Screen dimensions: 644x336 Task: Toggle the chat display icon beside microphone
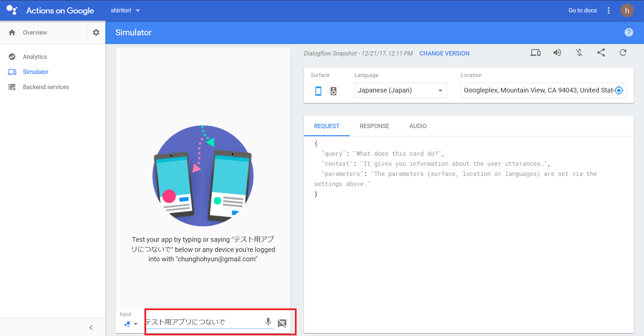[282, 323]
